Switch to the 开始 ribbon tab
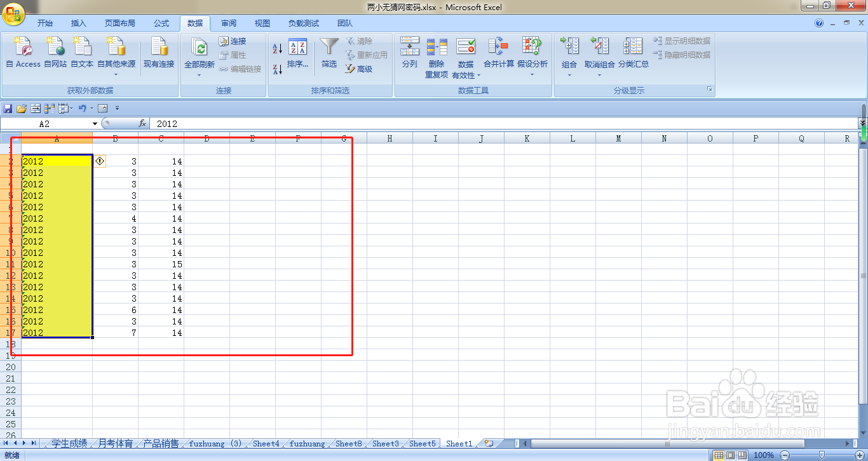The width and height of the screenshot is (868, 461). pos(45,23)
